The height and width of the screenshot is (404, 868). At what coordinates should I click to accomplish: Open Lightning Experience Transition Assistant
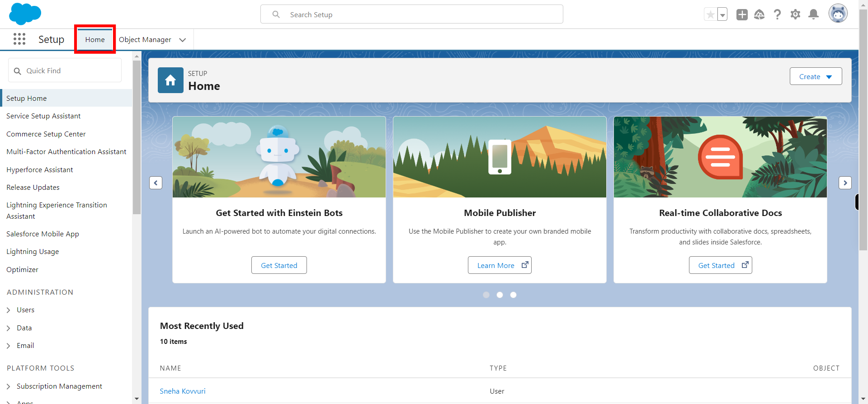tap(57, 211)
